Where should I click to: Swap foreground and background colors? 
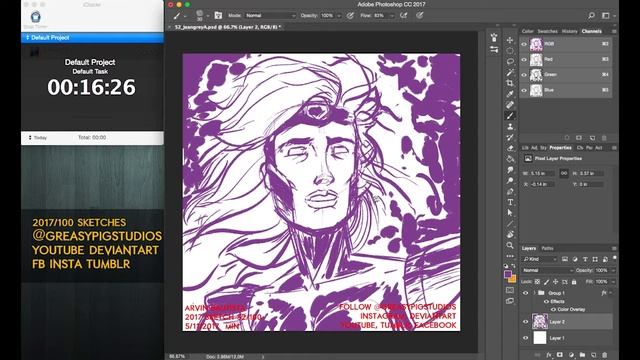513,266
